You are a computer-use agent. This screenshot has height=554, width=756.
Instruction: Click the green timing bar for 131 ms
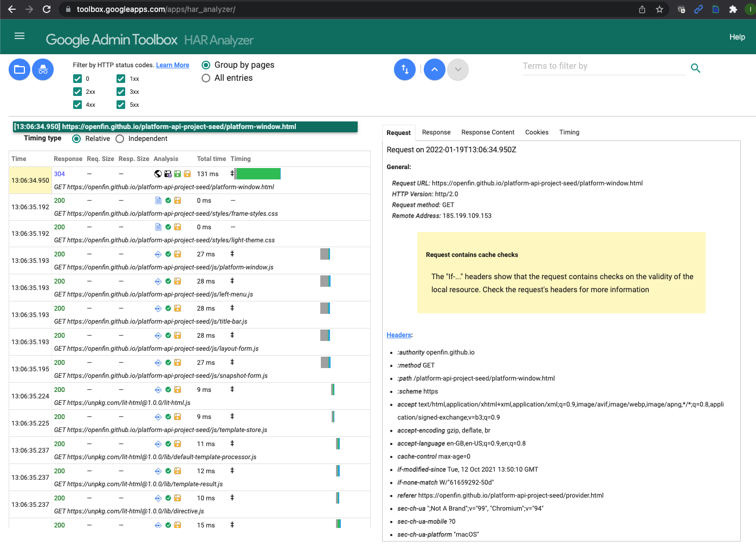coord(259,173)
